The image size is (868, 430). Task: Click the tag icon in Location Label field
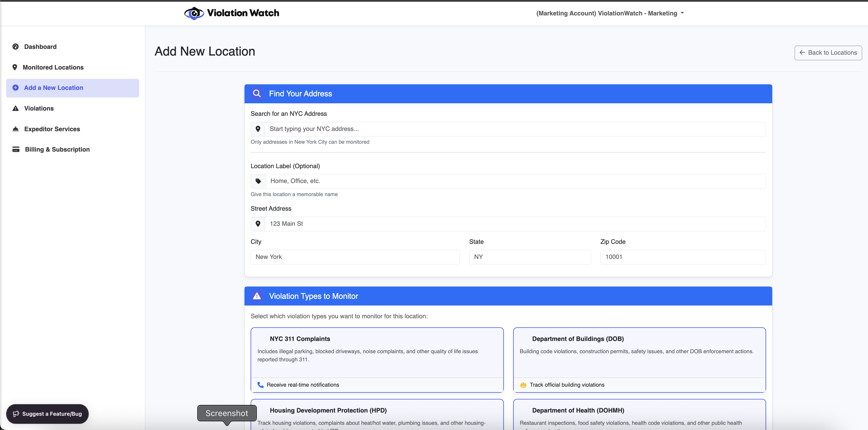[x=258, y=181]
